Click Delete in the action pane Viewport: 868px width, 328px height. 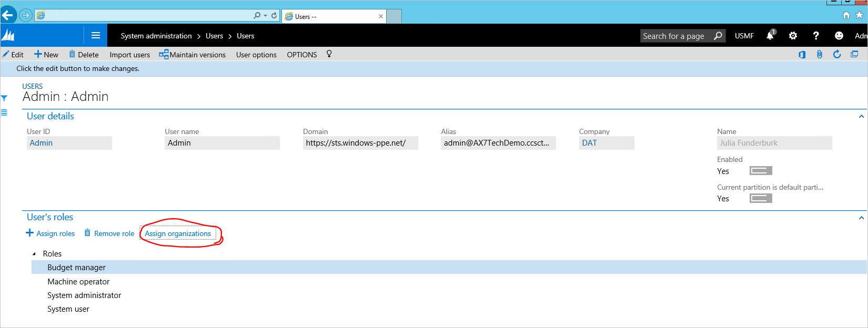click(x=84, y=55)
